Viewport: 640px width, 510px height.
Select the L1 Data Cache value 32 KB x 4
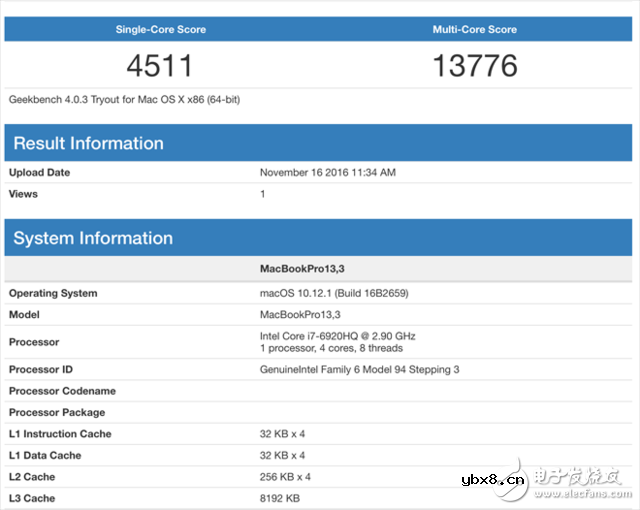[x=282, y=456]
